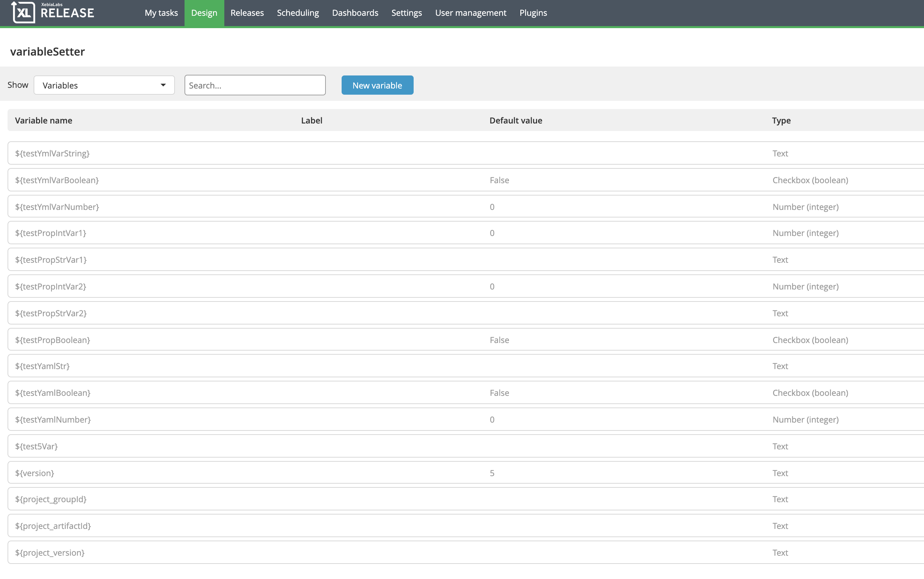The height and width of the screenshot is (579, 924).
Task: Open the ${testPropBoolean} variable row
Action: [x=52, y=340]
